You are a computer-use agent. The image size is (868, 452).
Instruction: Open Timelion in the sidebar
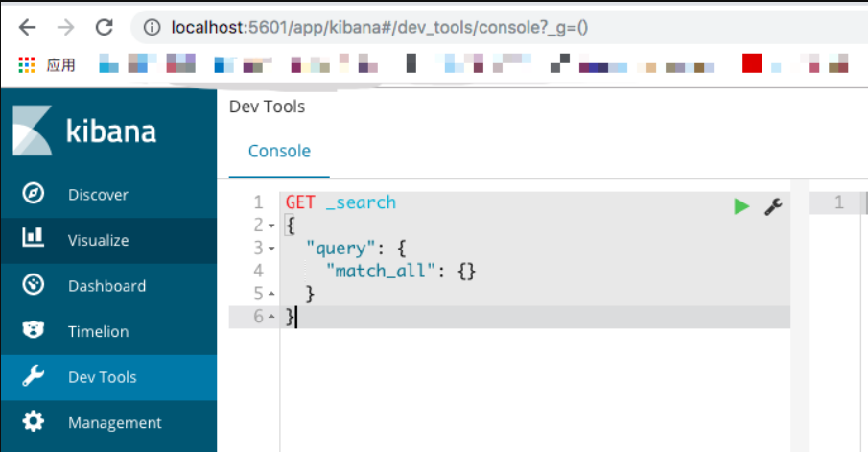pyautogui.click(x=109, y=332)
